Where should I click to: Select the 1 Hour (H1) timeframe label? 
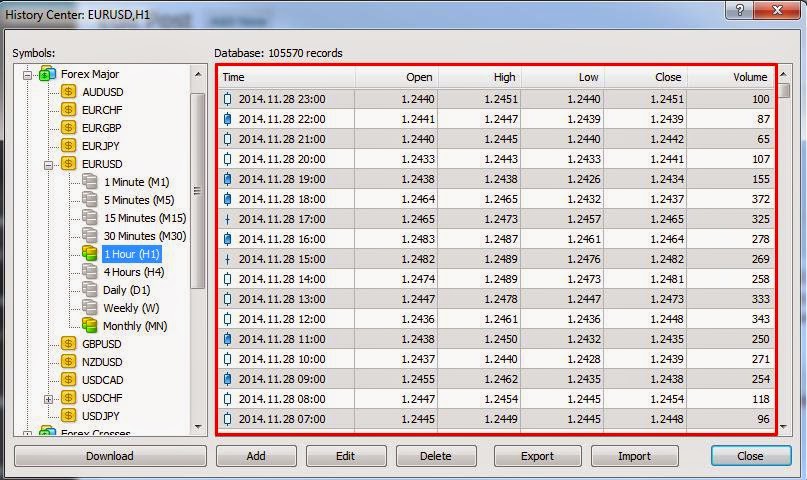click(x=132, y=254)
